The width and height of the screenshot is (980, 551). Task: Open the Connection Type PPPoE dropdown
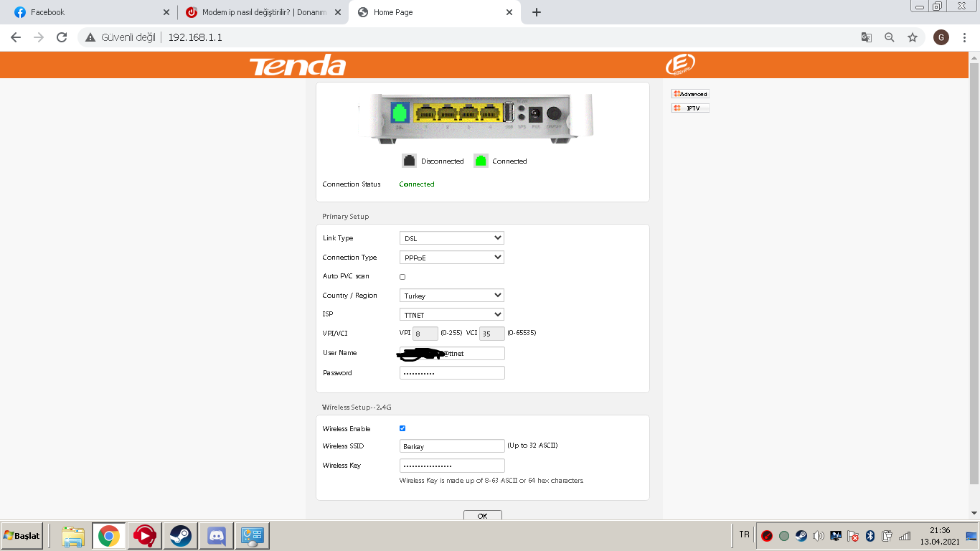[452, 258]
